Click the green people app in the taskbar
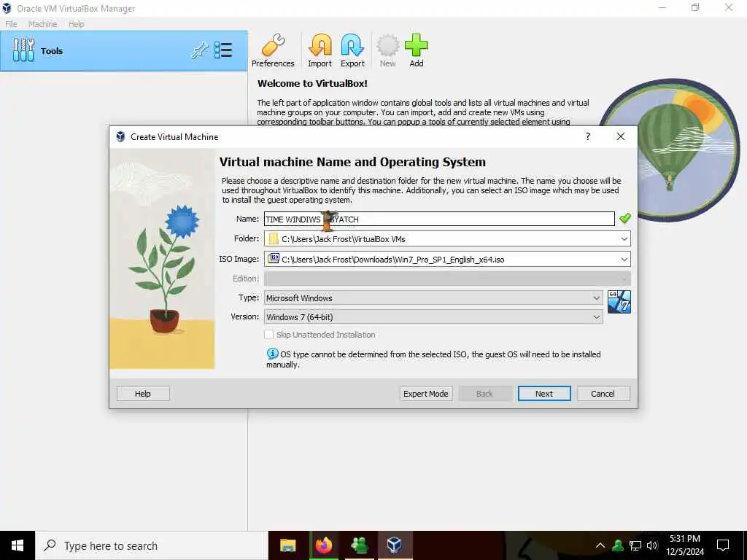This screenshot has width=747, height=560. point(359,545)
